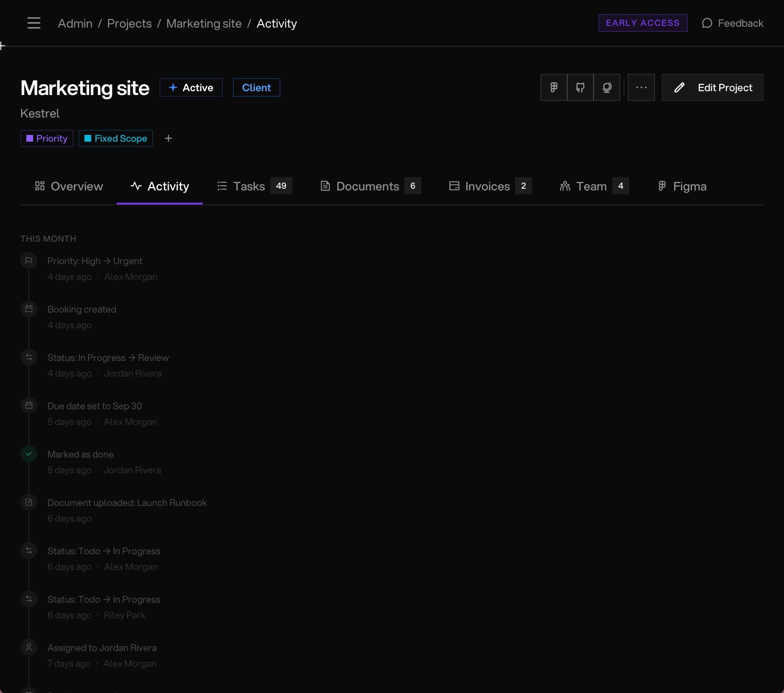This screenshot has width=784, height=693.
Task: Go to Admin breadcrumb
Action: 75,23
